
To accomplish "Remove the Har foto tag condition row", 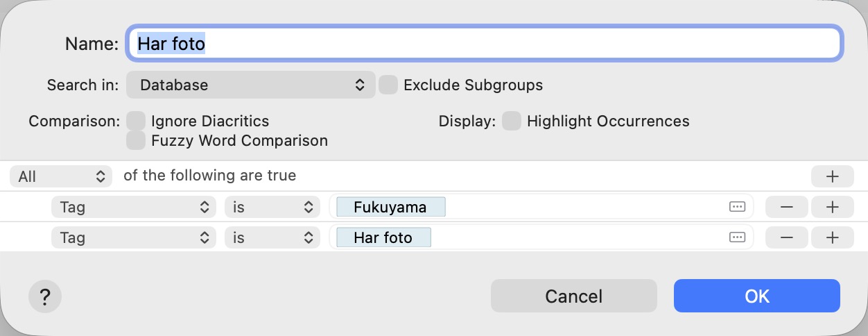I will 786,237.
